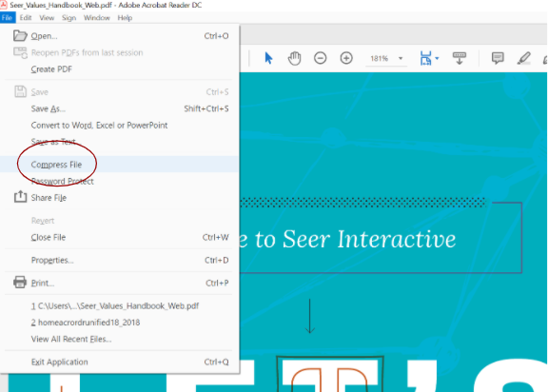
Task: Click the fit page width icon
Action: point(425,58)
